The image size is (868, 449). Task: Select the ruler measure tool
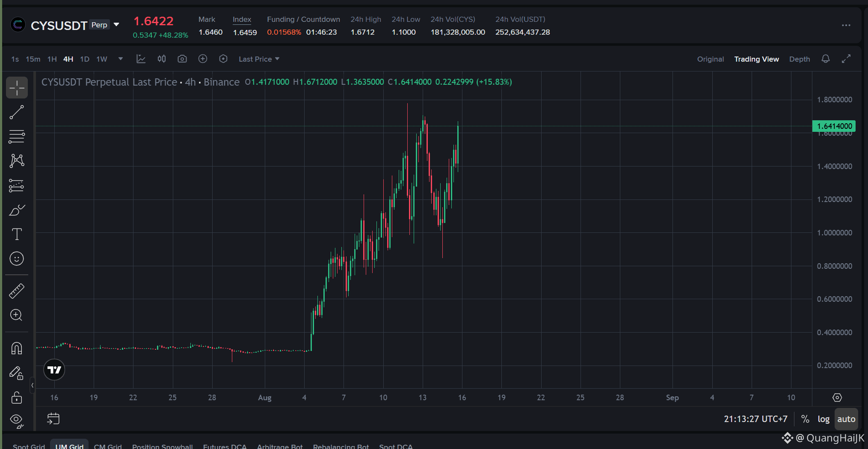coord(17,291)
